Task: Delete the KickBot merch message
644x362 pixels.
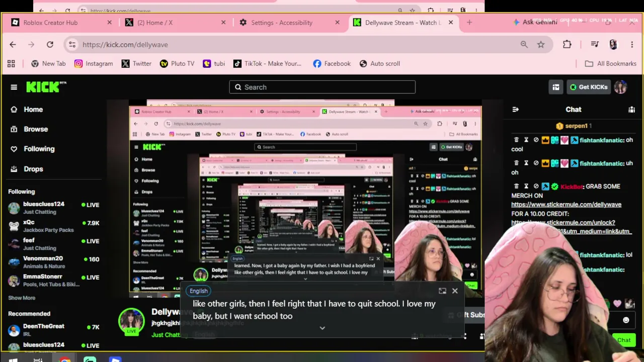Action: click(x=516, y=186)
